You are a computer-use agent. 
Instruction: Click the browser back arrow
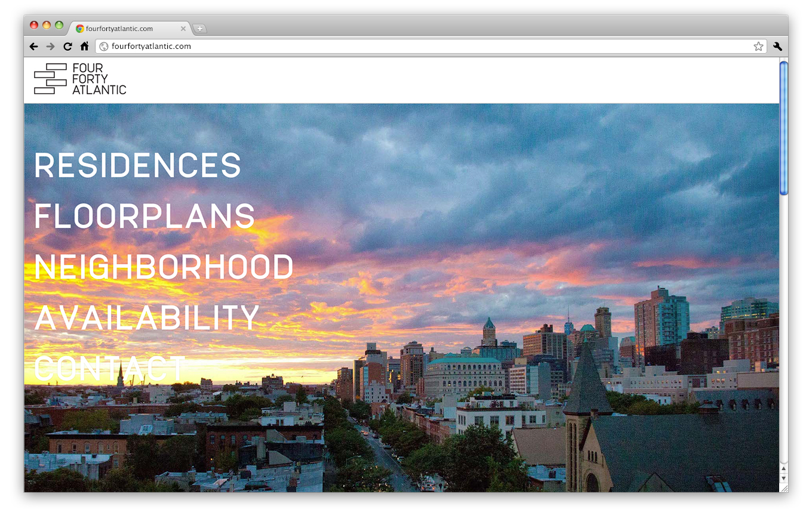click(33, 47)
